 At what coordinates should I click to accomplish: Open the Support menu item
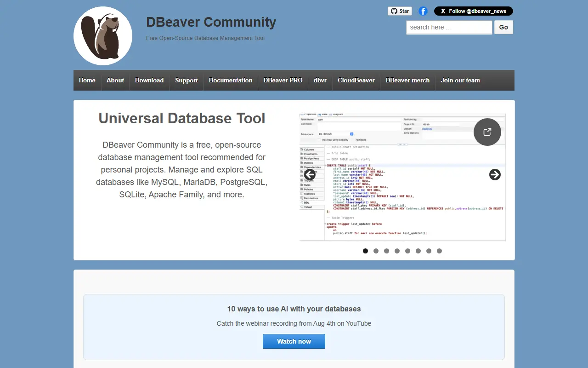pyautogui.click(x=187, y=80)
